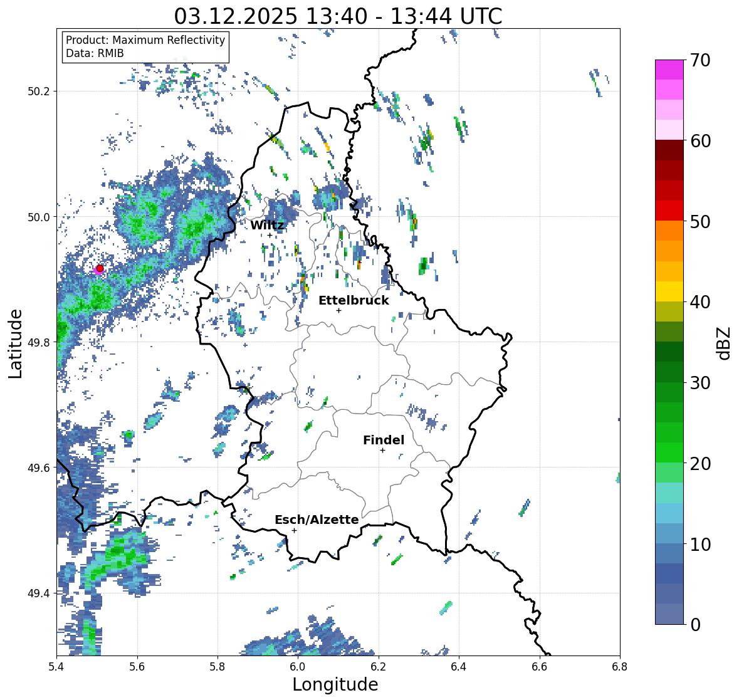Click the chart title with date and UTC time
739x700 pixels.
338,16
